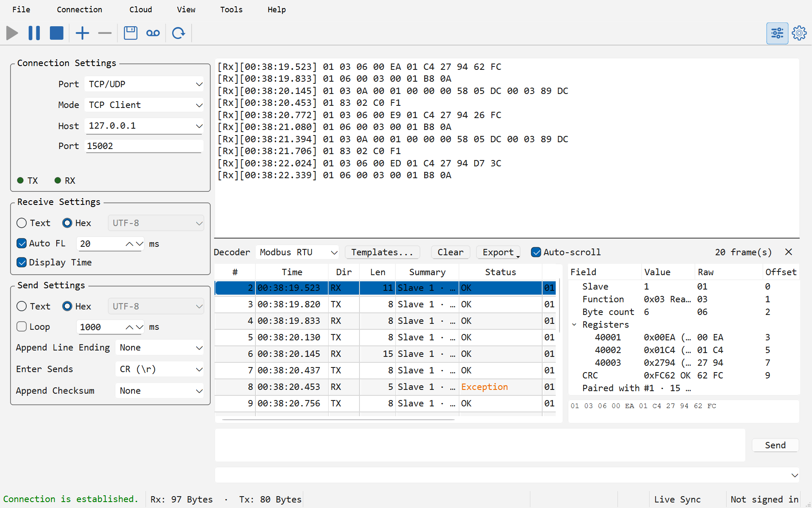Viewport: 812px width, 508px height.
Task: Click the minus Remove connection icon
Action: pyautogui.click(x=104, y=33)
